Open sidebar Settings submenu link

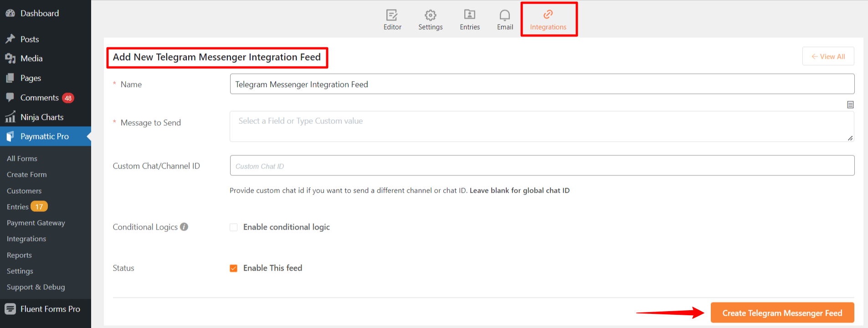(20, 271)
